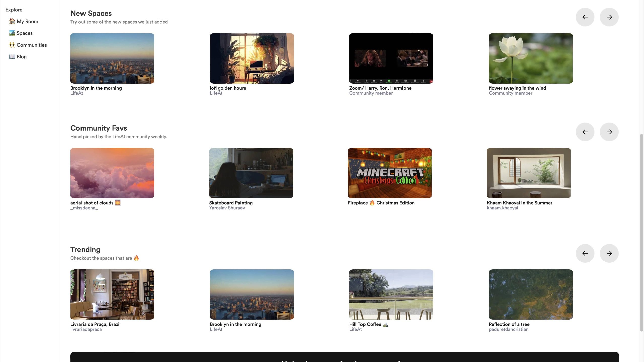644x362 pixels.
Task: Go to Communities in the sidebar
Action: point(31,45)
